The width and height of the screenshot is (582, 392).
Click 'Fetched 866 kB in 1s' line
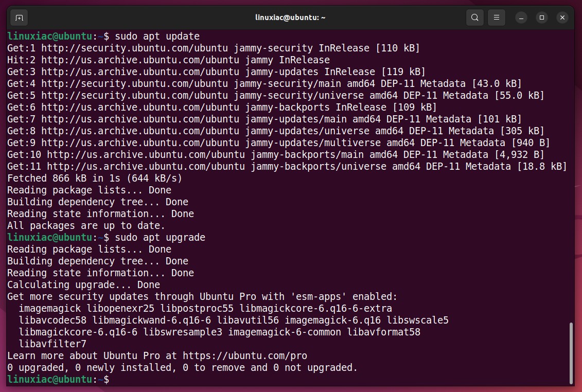coord(95,178)
